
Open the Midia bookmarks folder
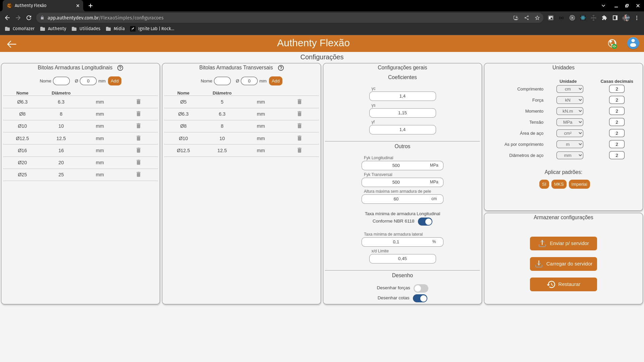coord(115,29)
